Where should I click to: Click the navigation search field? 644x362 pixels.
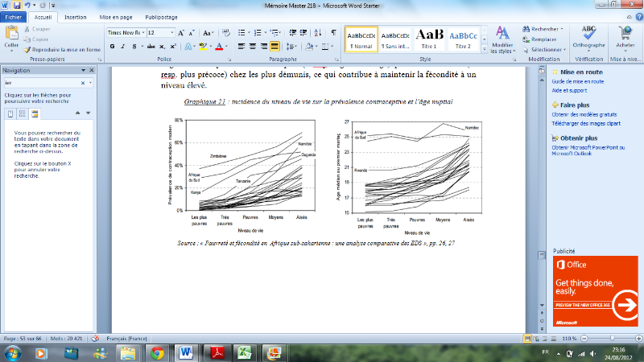(x=42, y=83)
